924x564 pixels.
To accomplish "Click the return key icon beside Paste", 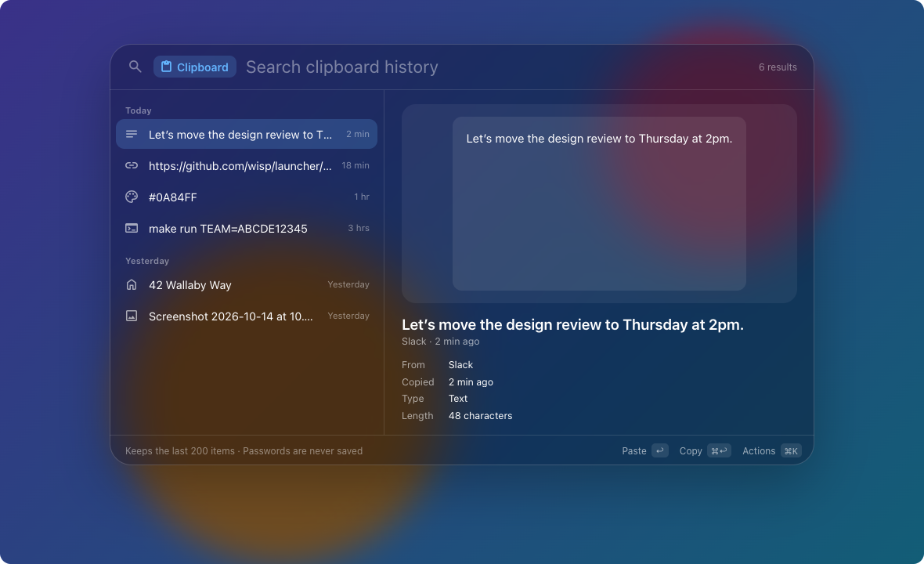I will pyautogui.click(x=660, y=451).
